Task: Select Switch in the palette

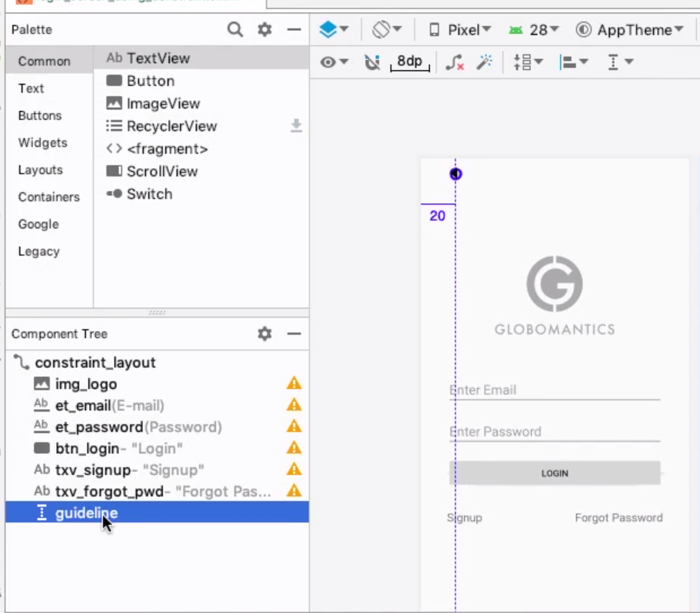Action: pos(201,194)
